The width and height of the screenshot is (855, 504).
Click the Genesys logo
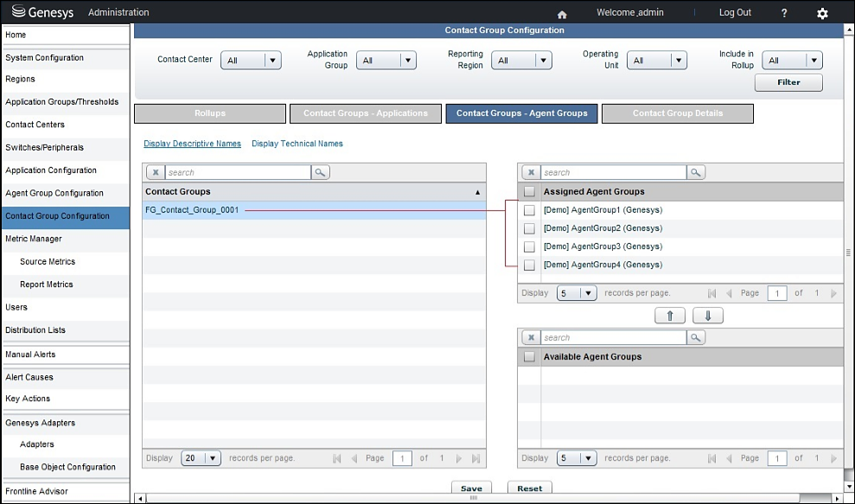pos(42,12)
